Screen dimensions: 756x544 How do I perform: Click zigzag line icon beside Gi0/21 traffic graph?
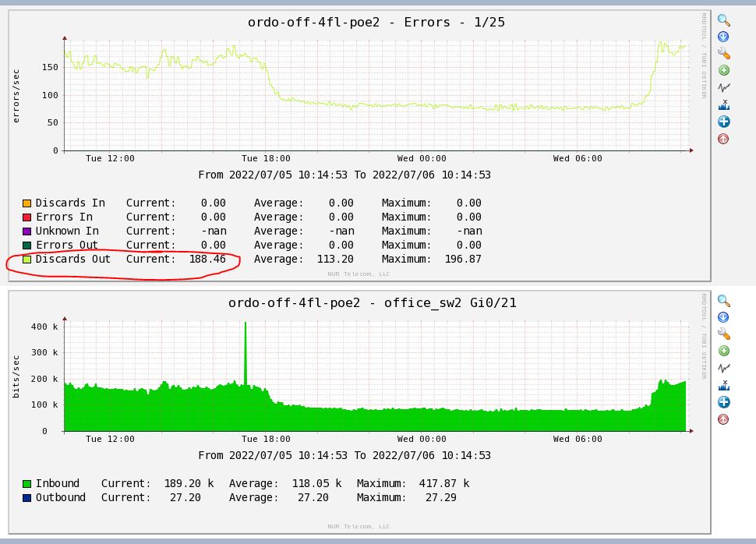(723, 368)
